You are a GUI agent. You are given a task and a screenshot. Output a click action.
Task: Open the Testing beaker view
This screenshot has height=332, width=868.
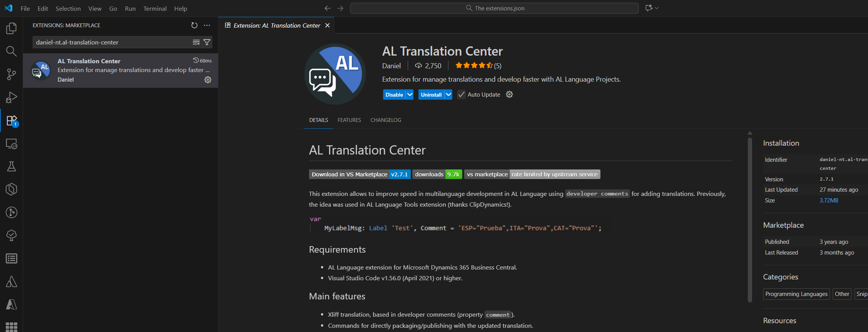12,166
